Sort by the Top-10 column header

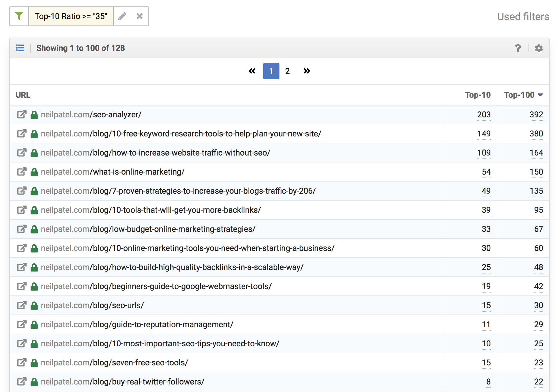[478, 95]
